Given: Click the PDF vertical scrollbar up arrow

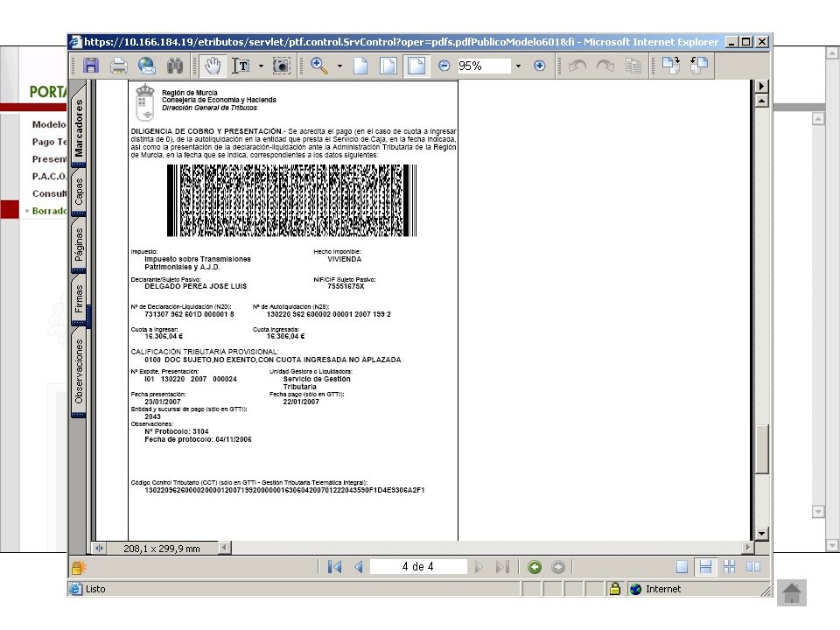Looking at the screenshot, I should coord(761,100).
